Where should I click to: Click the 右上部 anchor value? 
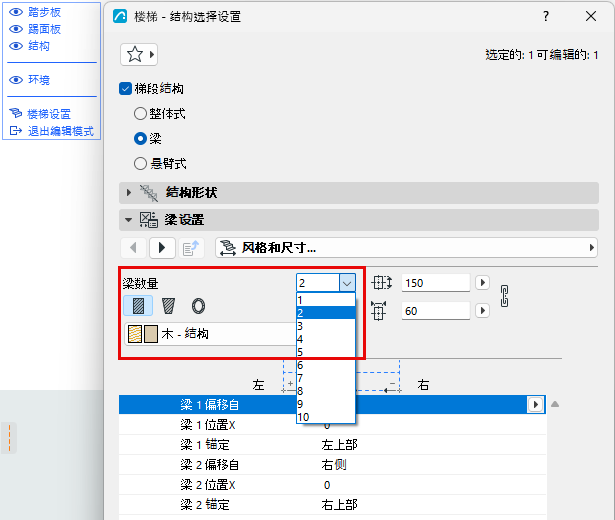[339, 505]
